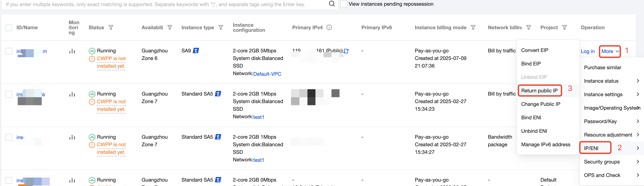
Task: Toggle the select-all header checkbox
Action: [9, 28]
